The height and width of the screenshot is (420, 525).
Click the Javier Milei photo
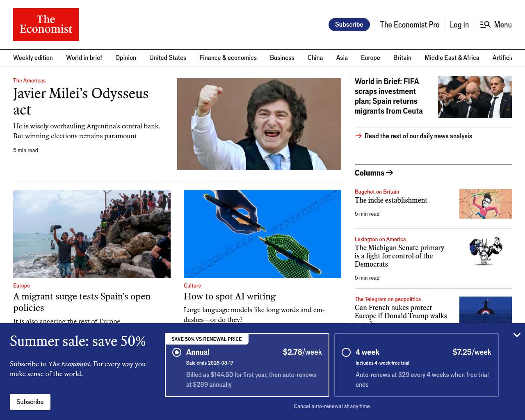(259, 124)
